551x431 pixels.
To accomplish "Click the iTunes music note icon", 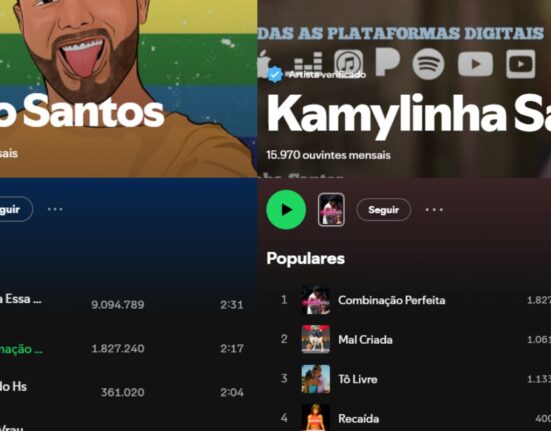I will (x=348, y=62).
